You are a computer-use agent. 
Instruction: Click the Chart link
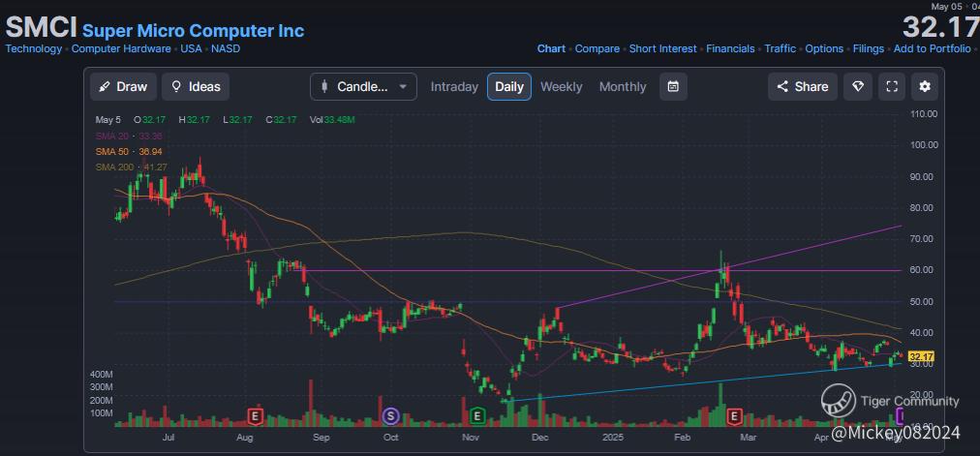point(551,48)
